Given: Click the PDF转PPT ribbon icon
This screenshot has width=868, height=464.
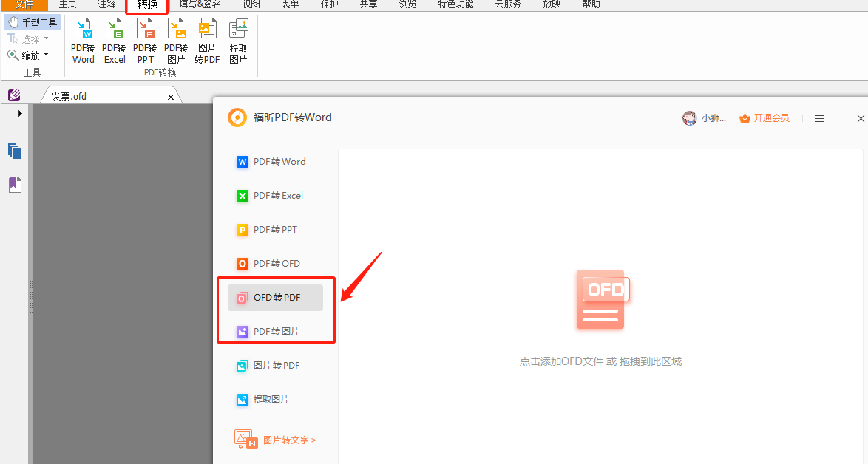Looking at the screenshot, I should (145, 41).
